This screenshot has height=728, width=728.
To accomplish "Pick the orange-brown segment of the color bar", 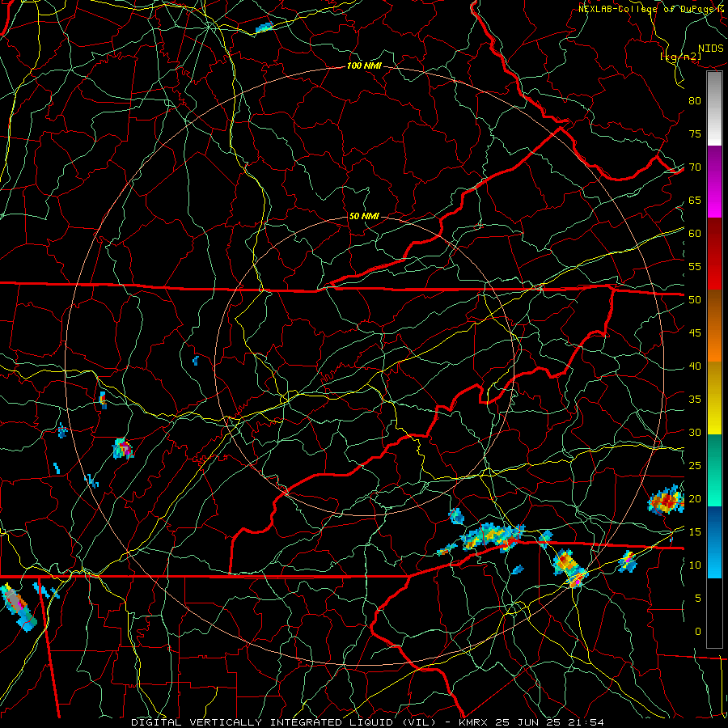I will 714,325.
